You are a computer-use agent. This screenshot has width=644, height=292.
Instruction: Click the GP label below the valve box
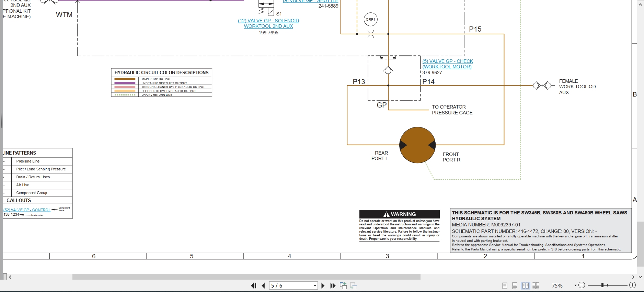click(382, 105)
